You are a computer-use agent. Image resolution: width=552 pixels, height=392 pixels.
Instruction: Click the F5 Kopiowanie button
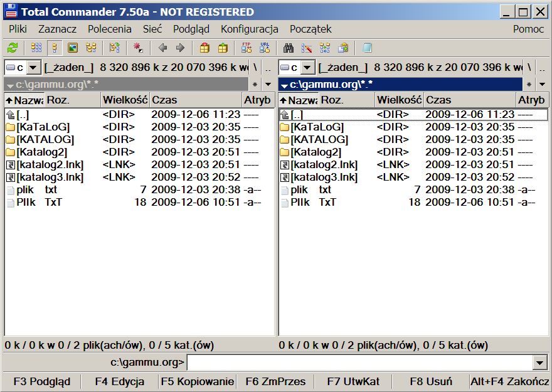click(x=198, y=381)
